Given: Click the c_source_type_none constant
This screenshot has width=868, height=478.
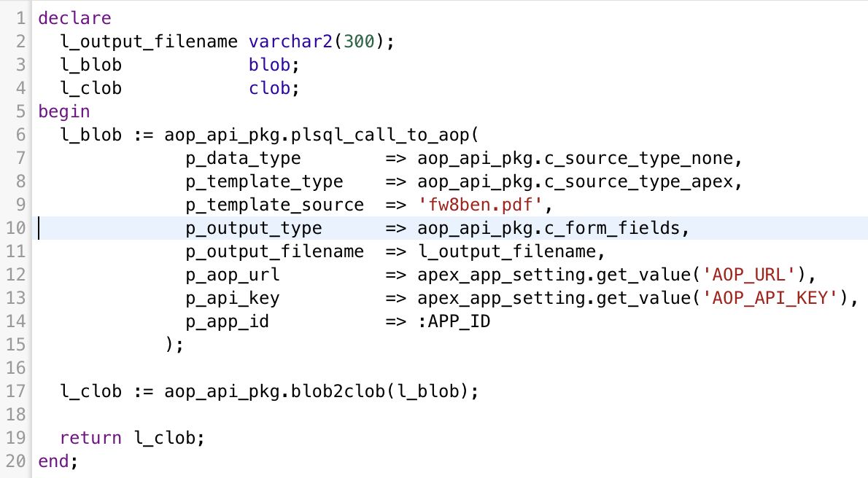Looking at the screenshot, I should pyautogui.click(x=639, y=159).
